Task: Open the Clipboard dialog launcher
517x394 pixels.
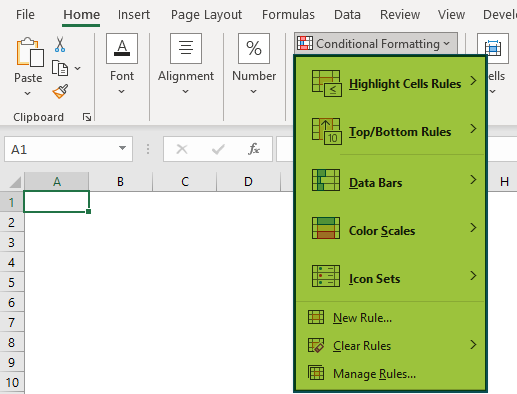Action: [x=87, y=117]
